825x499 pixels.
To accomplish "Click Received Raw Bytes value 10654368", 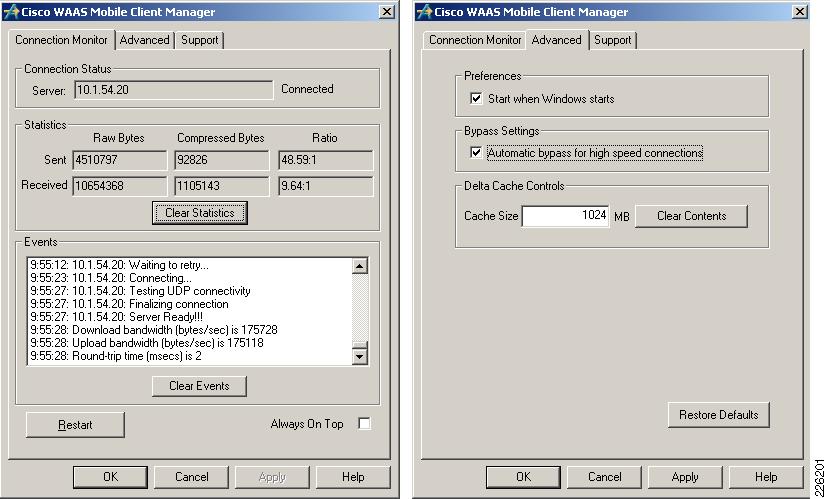I will pos(119,186).
